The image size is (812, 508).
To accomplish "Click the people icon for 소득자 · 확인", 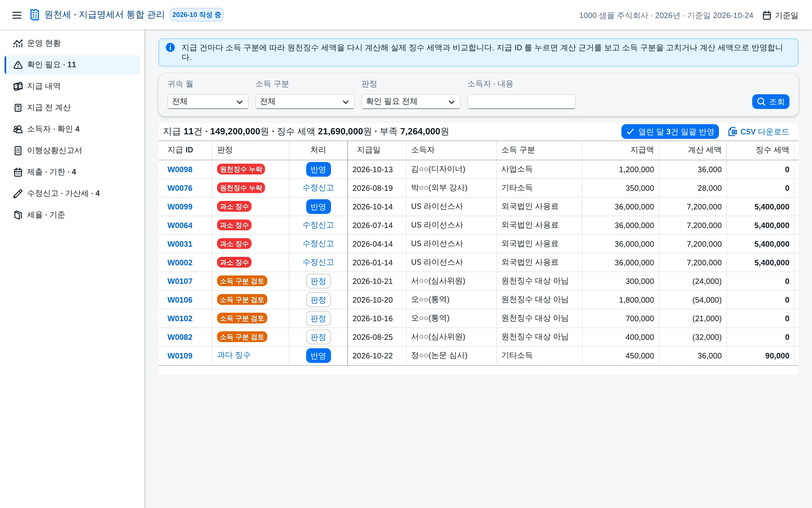I will click(x=18, y=129).
